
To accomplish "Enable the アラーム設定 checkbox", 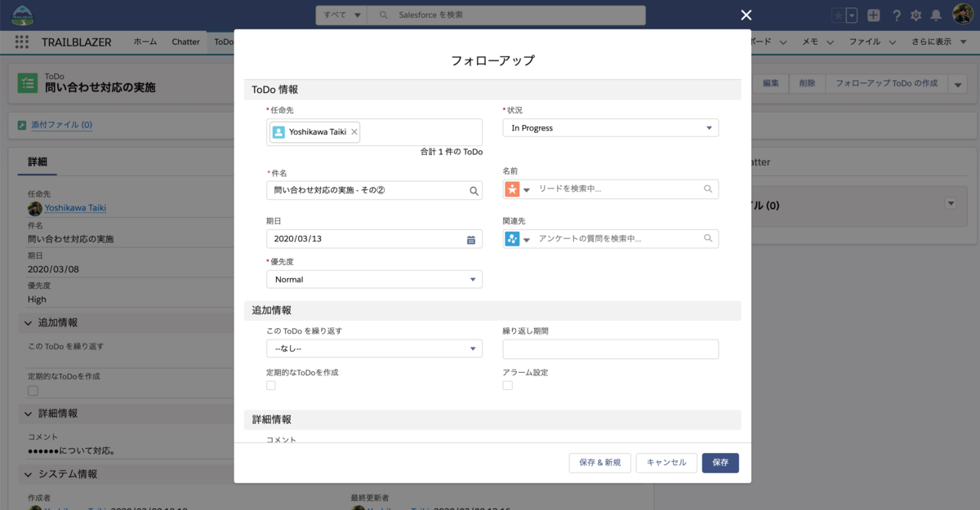I will point(507,384).
